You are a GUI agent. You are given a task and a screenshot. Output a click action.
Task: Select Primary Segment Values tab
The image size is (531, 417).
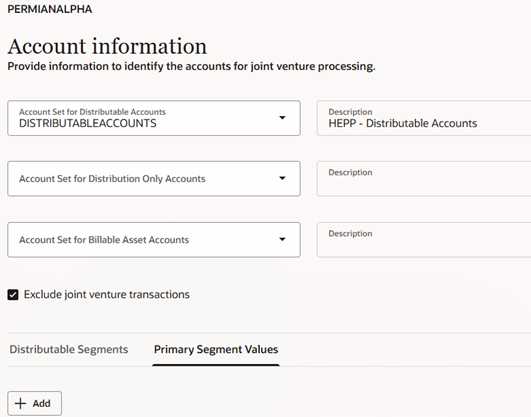pyautogui.click(x=216, y=349)
